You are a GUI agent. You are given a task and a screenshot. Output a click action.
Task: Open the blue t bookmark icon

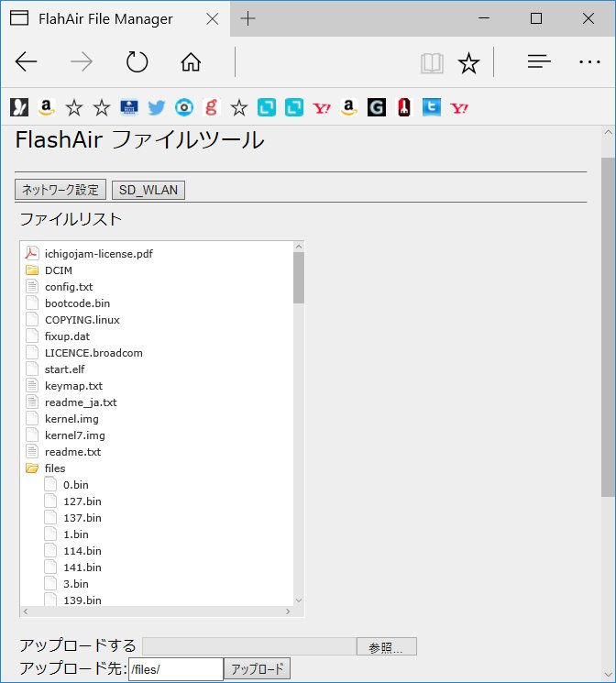[431, 107]
